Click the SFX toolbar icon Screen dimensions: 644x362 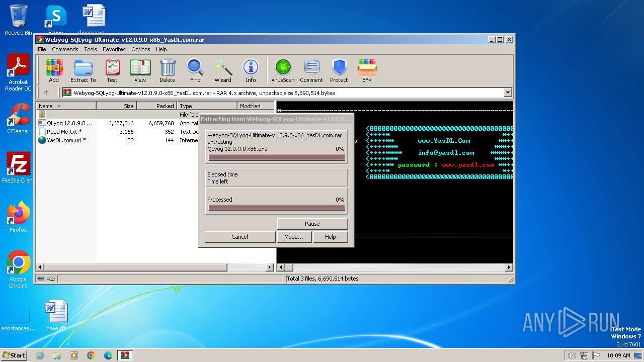point(367,70)
